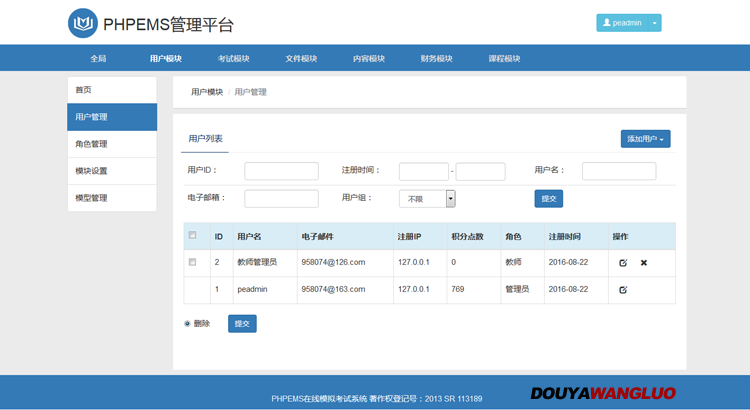Click the PHPEMS logo icon
Viewport: 750px width, 410px height.
[83, 23]
